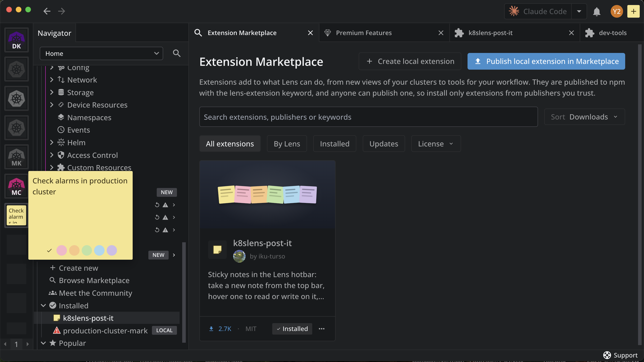Add a new sticky note with plus icon
Screen dimensions: 644x362
click(633, 11)
